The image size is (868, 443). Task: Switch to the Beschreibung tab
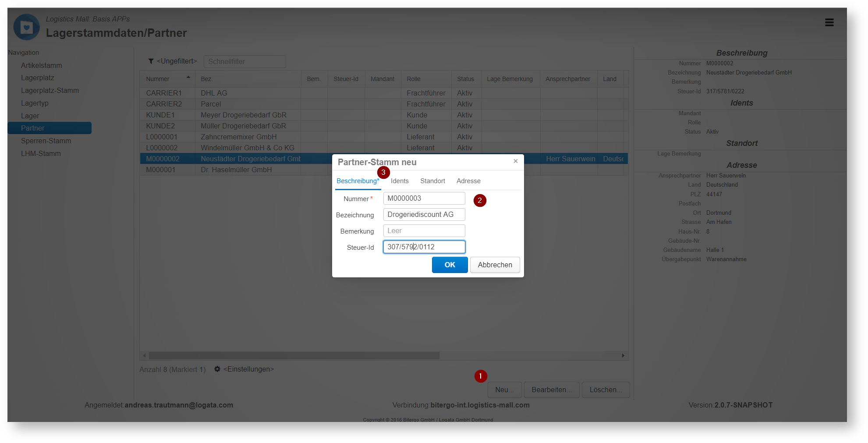click(358, 181)
